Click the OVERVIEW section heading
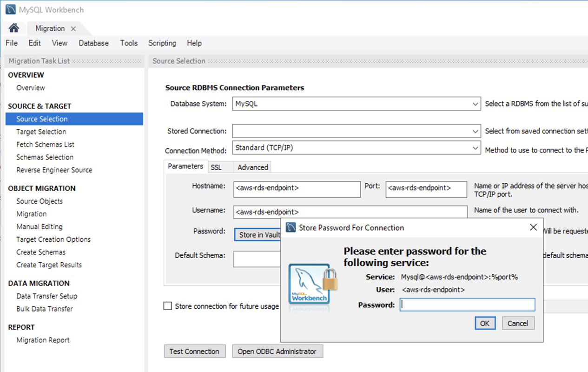Image resolution: width=588 pixels, height=372 pixels. click(26, 75)
